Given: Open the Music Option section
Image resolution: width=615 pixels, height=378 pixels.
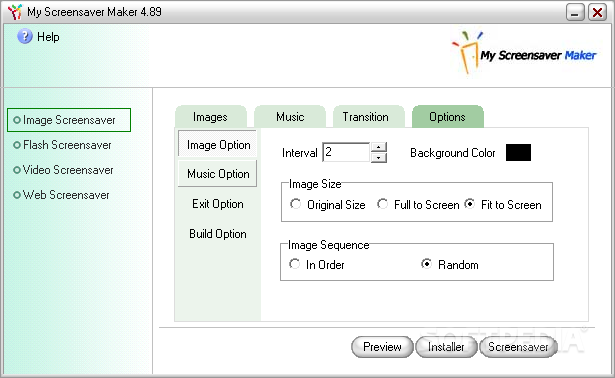Looking at the screenshot, I should pos(218,173).
